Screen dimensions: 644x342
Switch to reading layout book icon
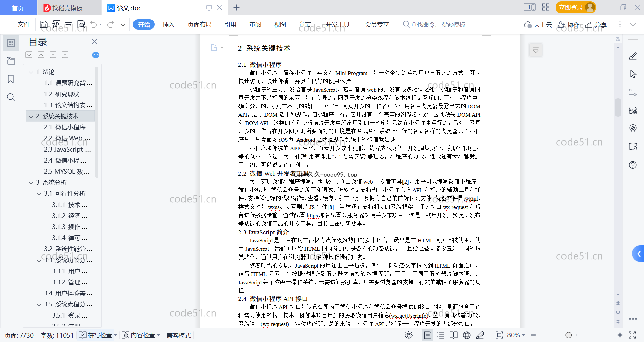[453, 335]
